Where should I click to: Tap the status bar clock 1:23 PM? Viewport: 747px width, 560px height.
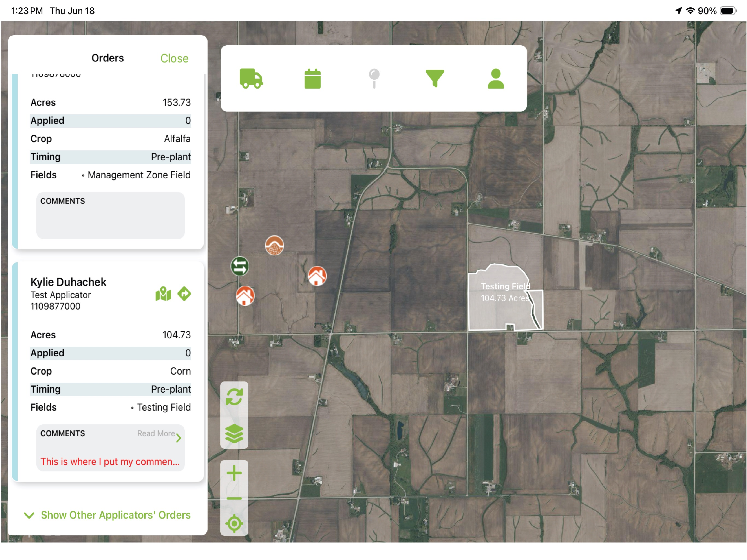[x=27, y=11]
